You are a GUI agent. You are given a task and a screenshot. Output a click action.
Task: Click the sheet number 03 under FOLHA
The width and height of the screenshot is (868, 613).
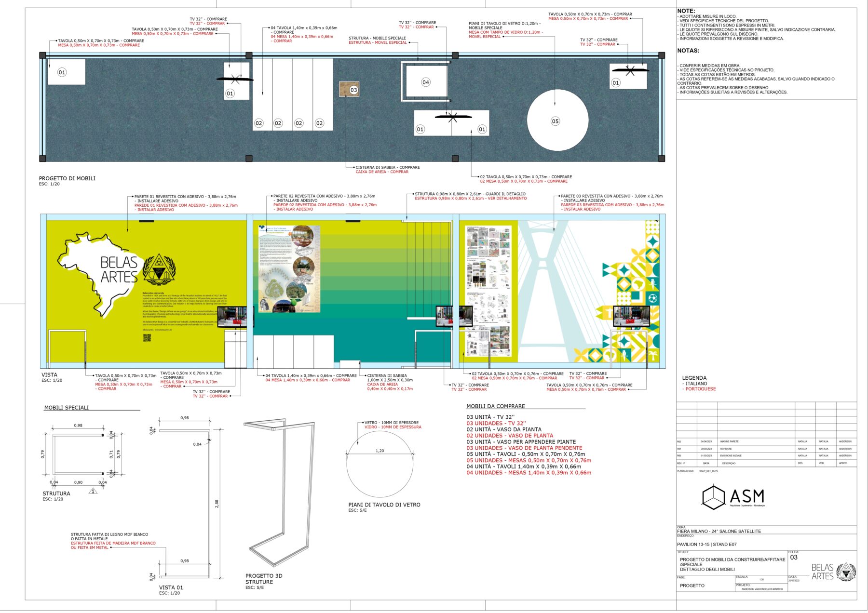tap(794, 558)
